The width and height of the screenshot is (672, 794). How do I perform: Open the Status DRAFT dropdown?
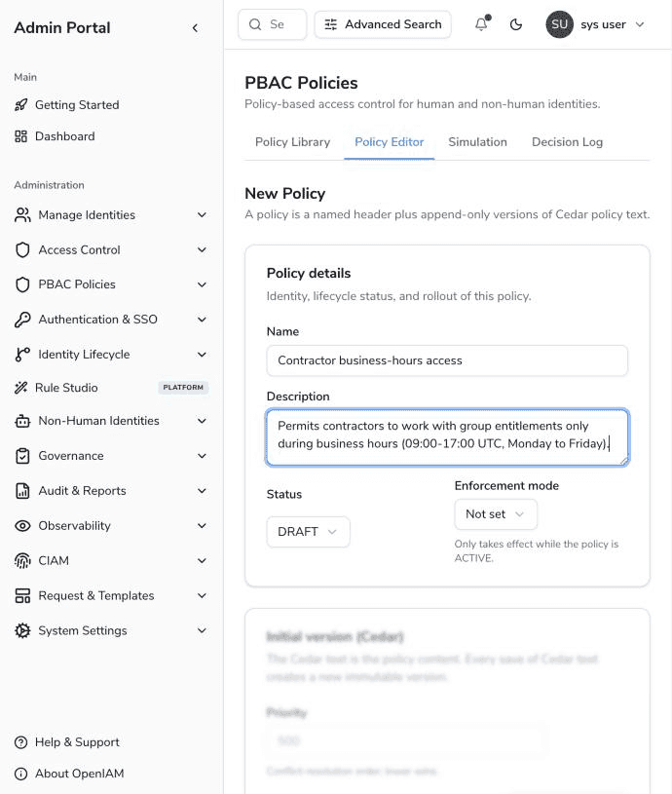308,532
